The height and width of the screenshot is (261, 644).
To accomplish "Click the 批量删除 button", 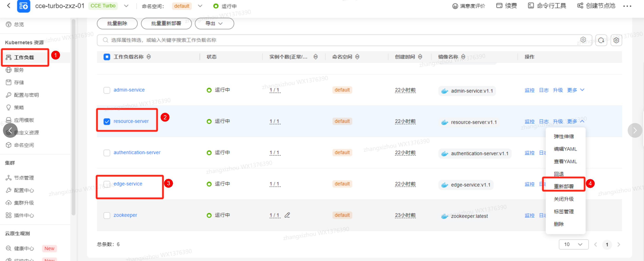I will (117, 23).
